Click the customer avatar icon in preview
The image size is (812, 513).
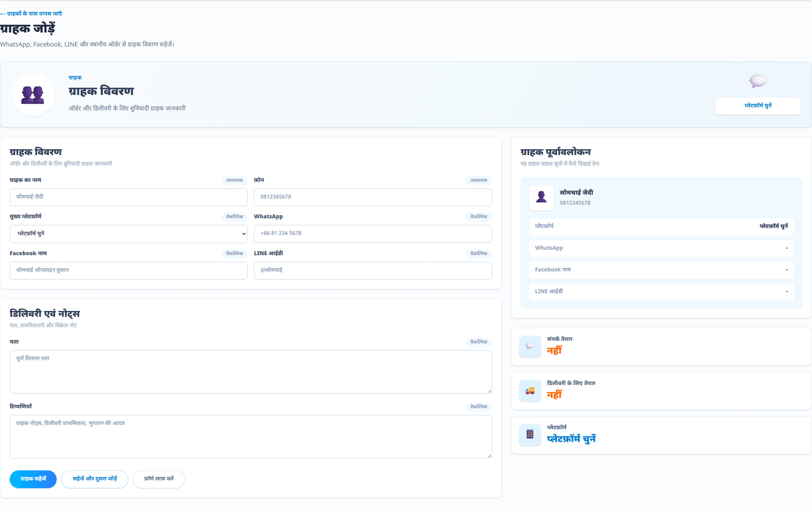point(541,197)
